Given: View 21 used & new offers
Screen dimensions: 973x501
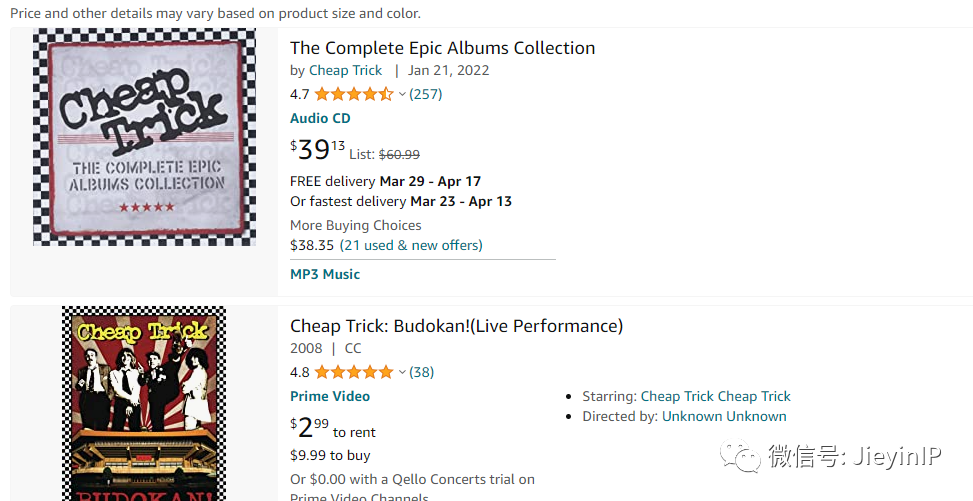Looking at the screenshot, I should (x=411, y=245).
